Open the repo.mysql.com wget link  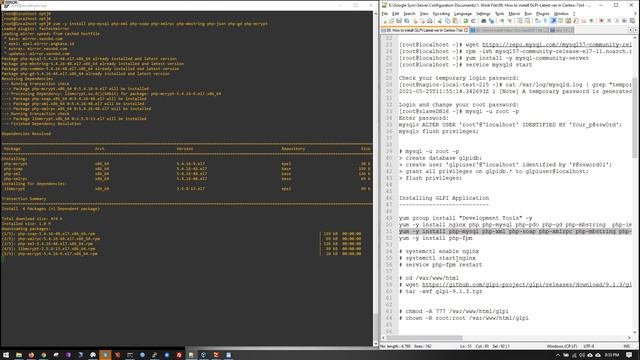click(557, 45)
